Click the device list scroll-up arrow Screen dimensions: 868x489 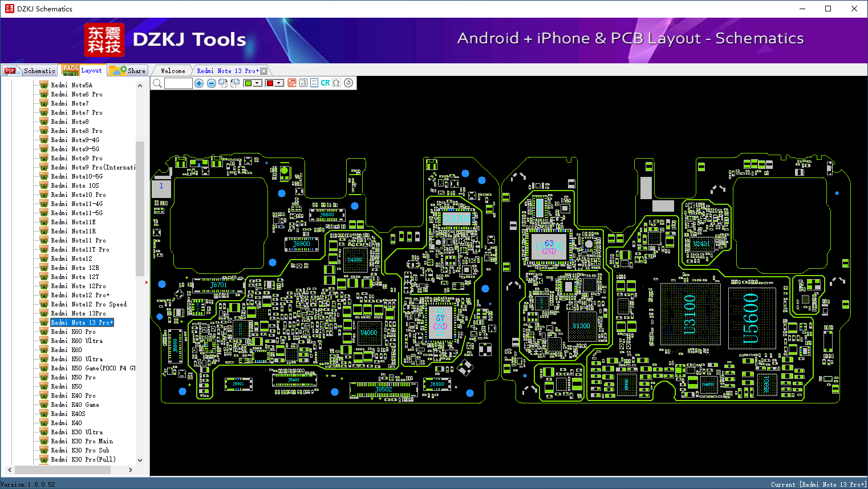140,86
